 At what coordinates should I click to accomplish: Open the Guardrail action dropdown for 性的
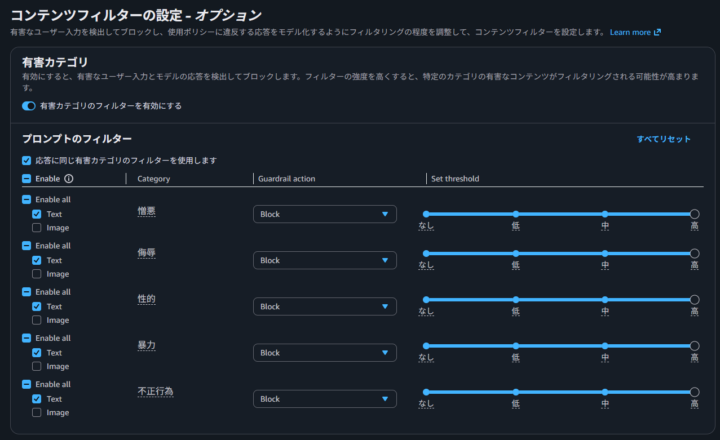coord(324,306)
